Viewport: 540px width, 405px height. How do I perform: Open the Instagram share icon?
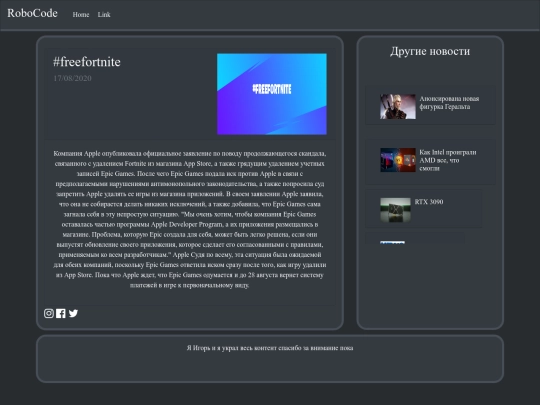coord(49,313)
